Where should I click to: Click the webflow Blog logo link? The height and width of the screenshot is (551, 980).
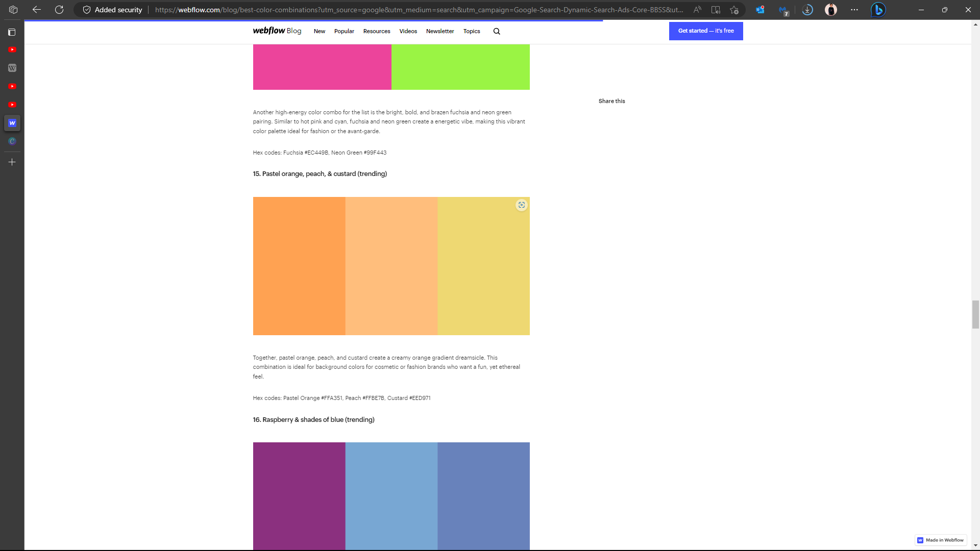click(x=277, y=31)
